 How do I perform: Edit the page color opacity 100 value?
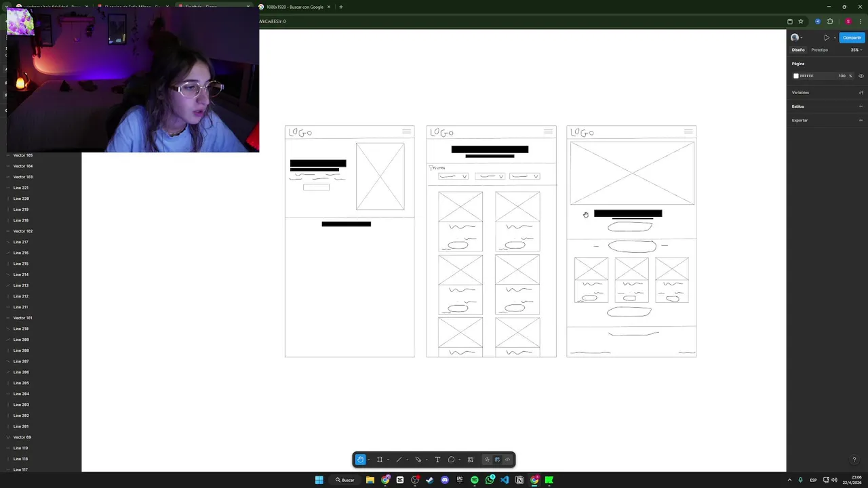(x=842, y=76)
